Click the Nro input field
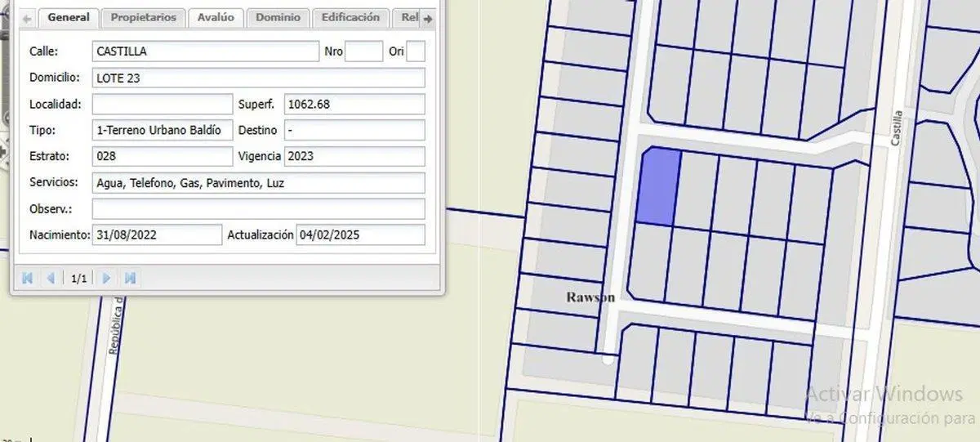 [x=363, y=51]
